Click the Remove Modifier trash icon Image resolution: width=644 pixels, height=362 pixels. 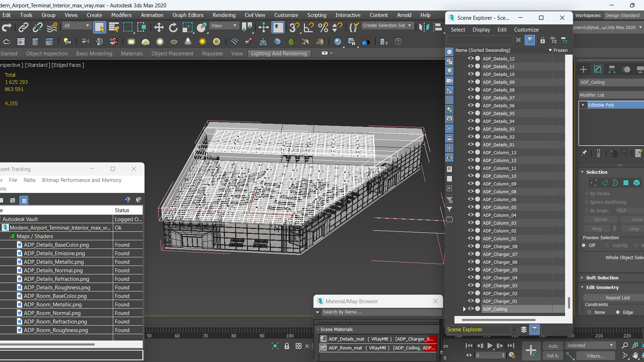(624, 153)
